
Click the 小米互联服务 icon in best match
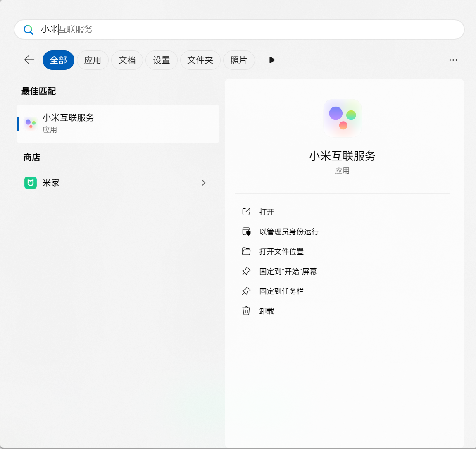(30, 124)
